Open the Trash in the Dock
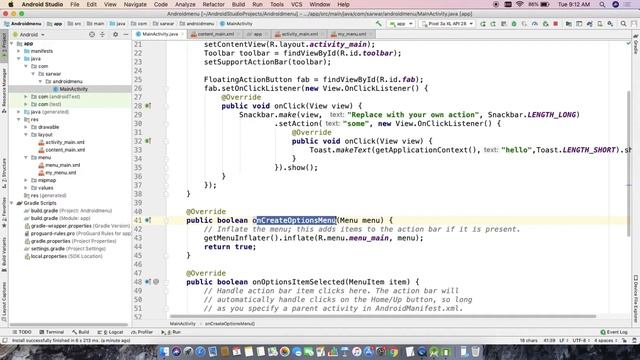Screen dimensions: 640x360 point(476,351)
